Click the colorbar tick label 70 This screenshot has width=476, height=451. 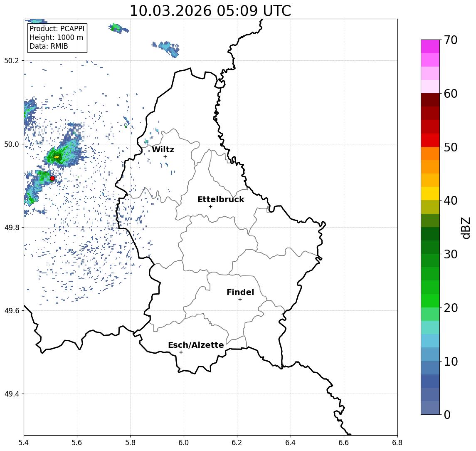tap(451, 40)
